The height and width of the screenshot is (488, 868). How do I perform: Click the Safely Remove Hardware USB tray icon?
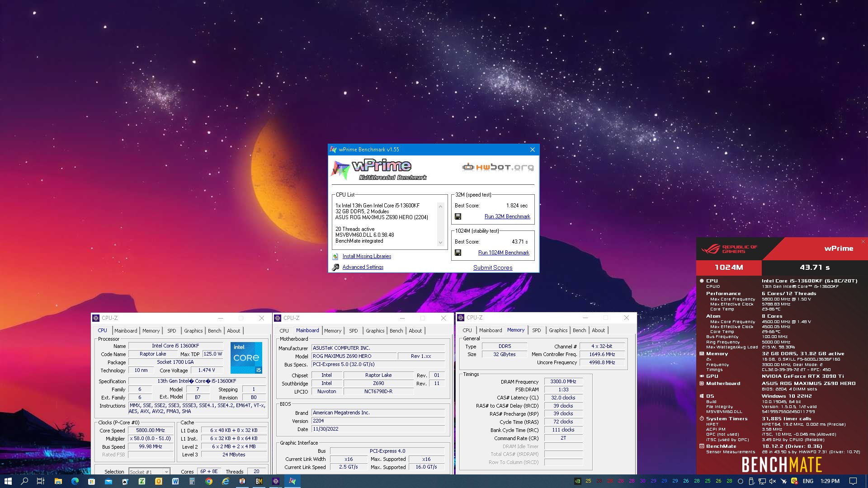pyautogui.click(x=751, y=481)
